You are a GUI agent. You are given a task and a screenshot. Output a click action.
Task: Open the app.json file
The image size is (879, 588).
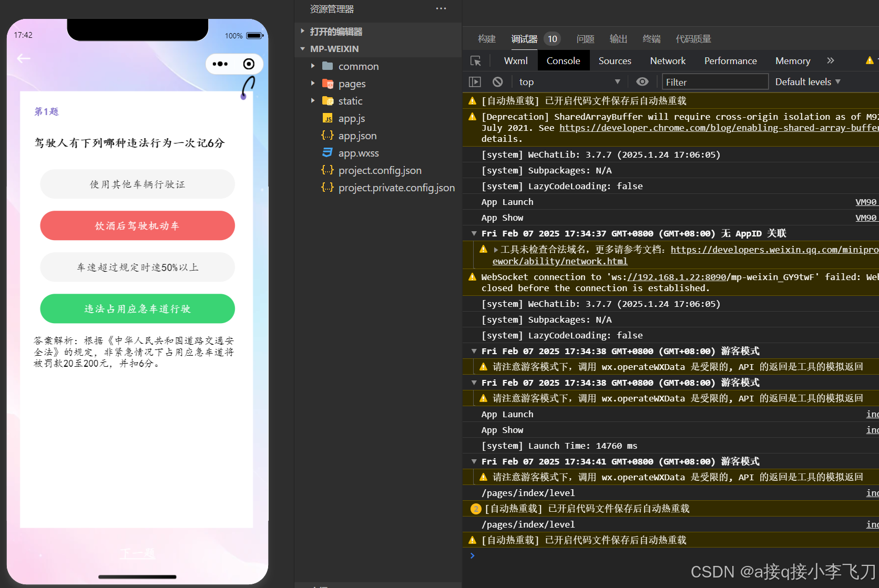tap(349, 136)
